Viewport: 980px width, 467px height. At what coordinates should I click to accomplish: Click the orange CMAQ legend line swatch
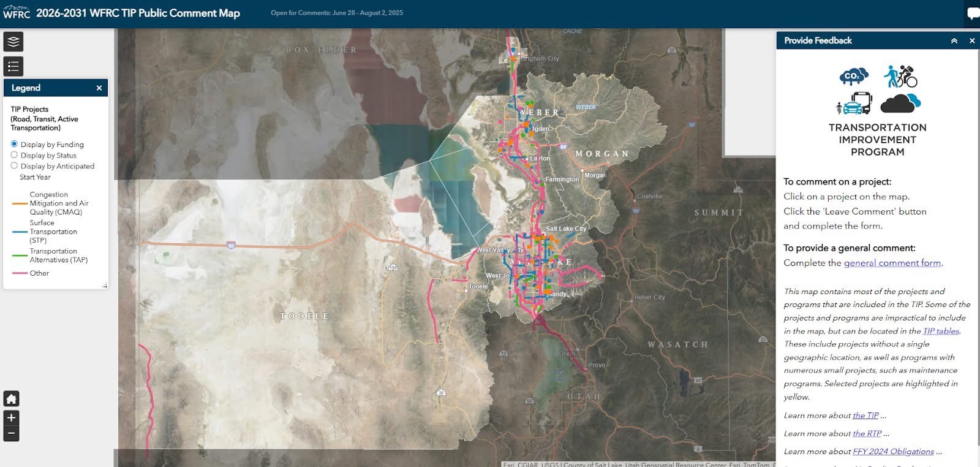20,203
